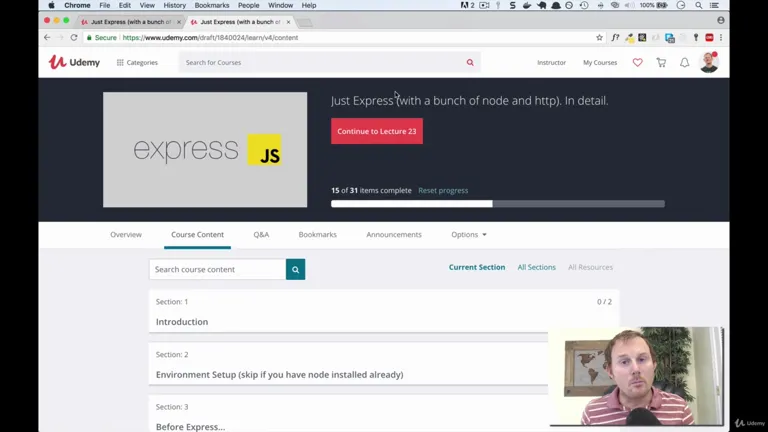Screen dimensions: 768x432
Task: Click the red course search magnifier icon
Action: (x=470, y=63)
